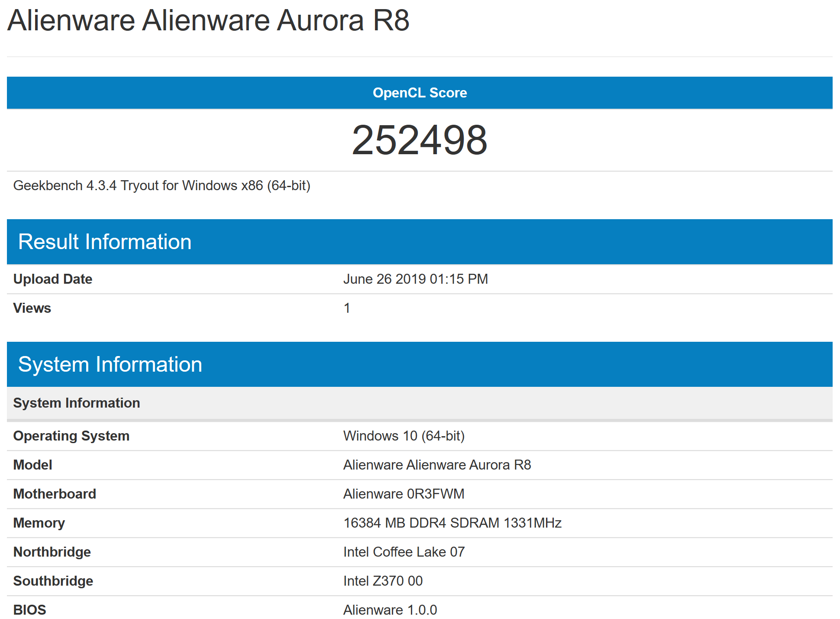Image resolution: width=840 pixels, height=619 pixels.
Task: Select the Alienware 1.0.0 BIOS value
Action: (390, 610)
